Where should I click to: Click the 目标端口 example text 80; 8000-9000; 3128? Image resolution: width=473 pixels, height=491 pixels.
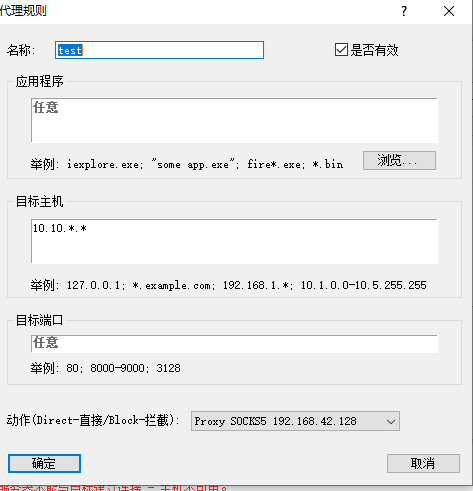tap(123, 368)
